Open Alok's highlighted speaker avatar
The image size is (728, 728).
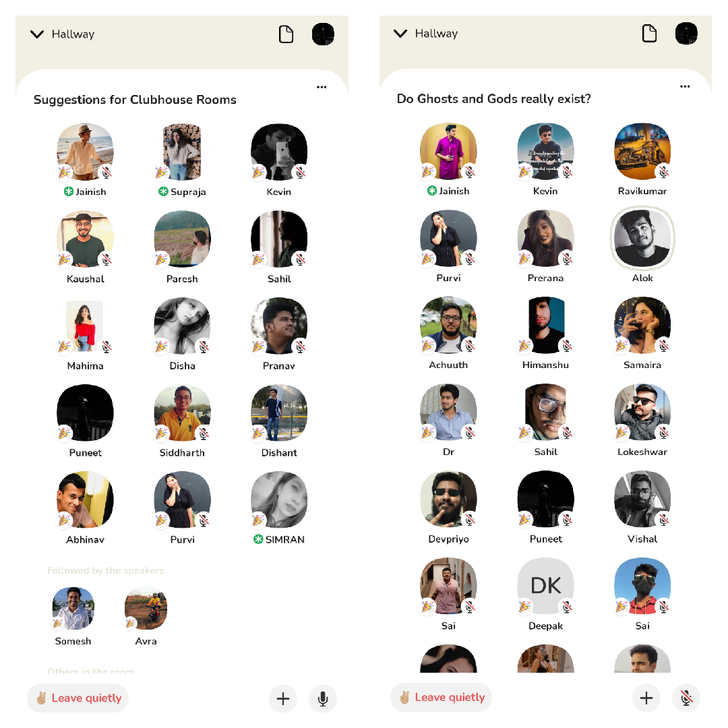[x=642, y=238]
